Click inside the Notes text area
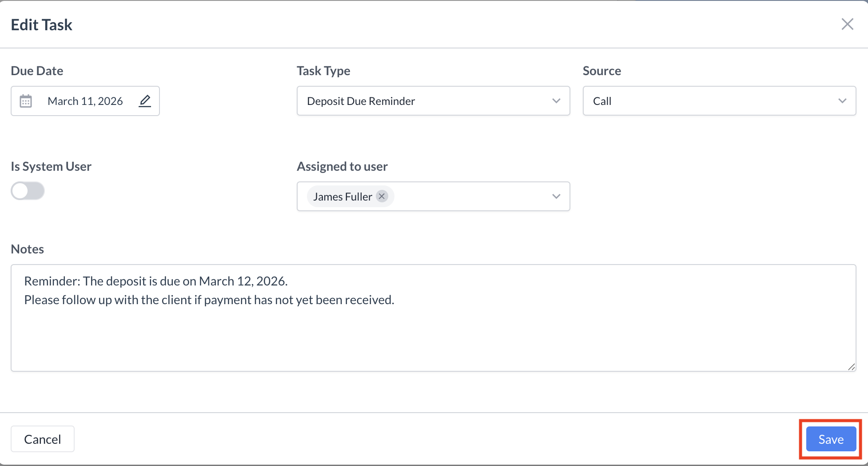This screenshot has height=466, width=868. [433, 333]
